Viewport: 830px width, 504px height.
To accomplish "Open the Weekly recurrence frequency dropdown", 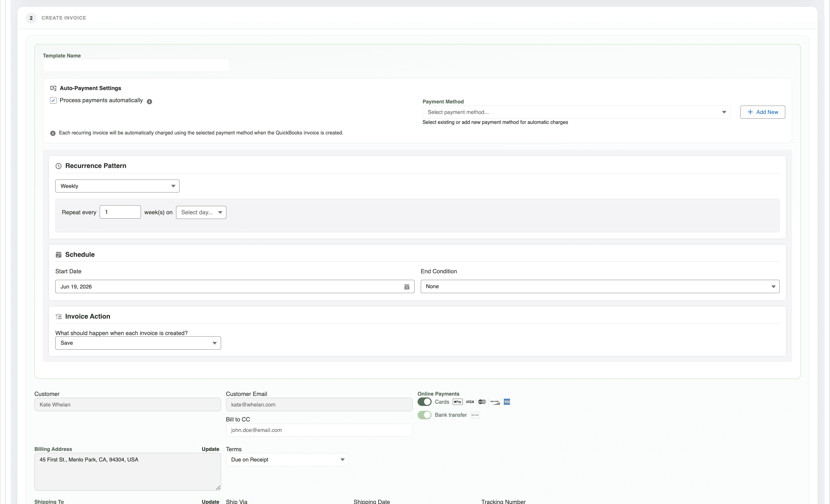I will (117, 186).
